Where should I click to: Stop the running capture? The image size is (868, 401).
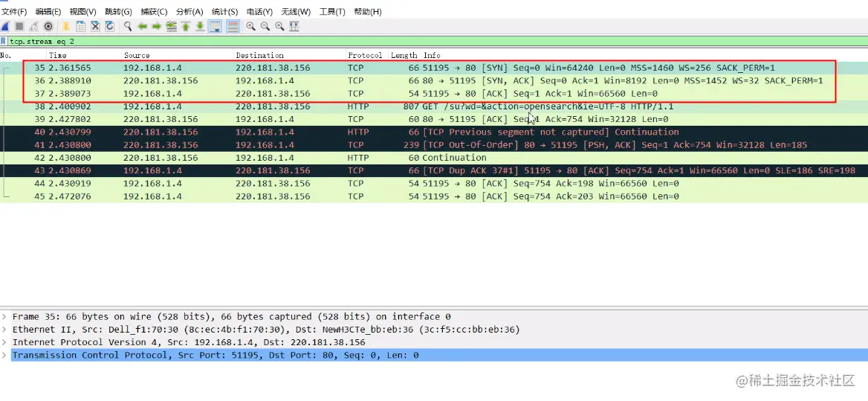point(19,26)
